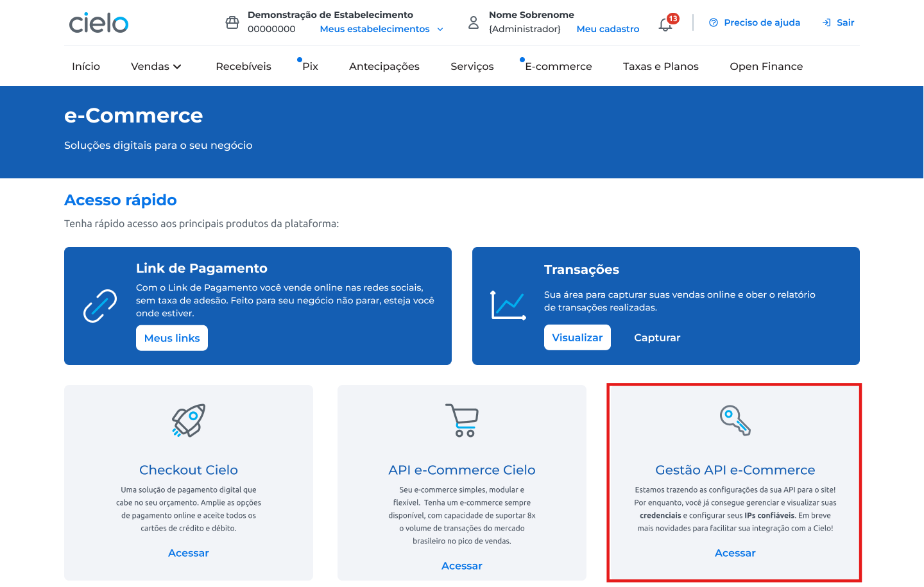Image resolution: width=924 pixels, height=587 pixels.
Task: Click Visualizar button in Transações
Action: [x=577, y=337]
